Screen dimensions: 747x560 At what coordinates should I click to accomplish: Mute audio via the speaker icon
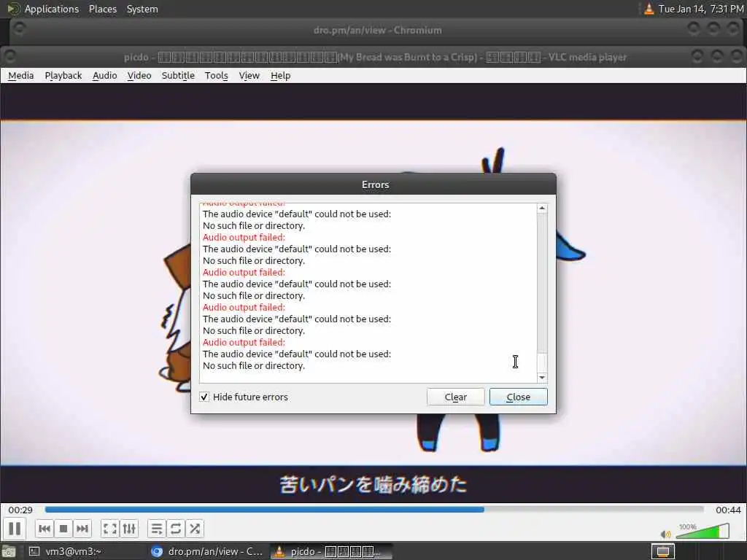pos(665,534)
